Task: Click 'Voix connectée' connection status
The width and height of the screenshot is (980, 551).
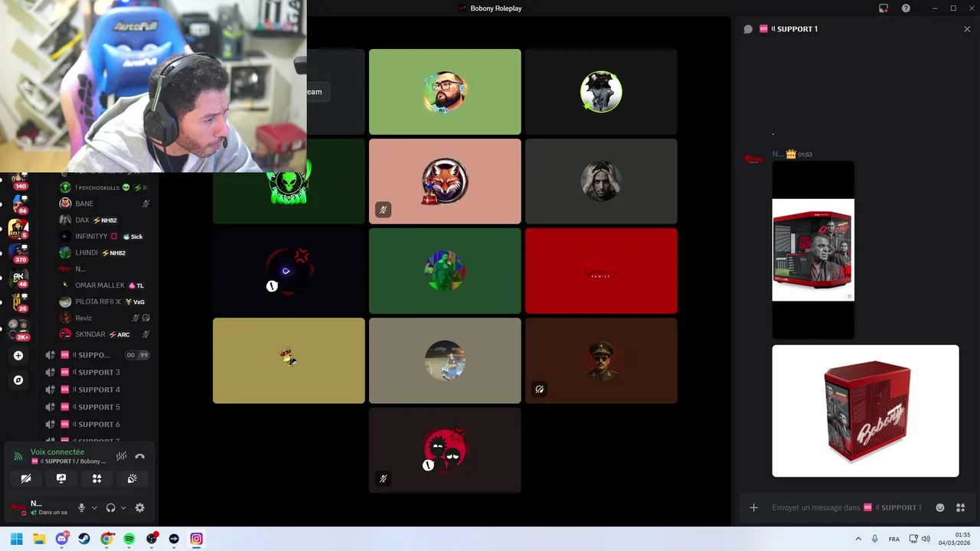Action: (57, 452)
